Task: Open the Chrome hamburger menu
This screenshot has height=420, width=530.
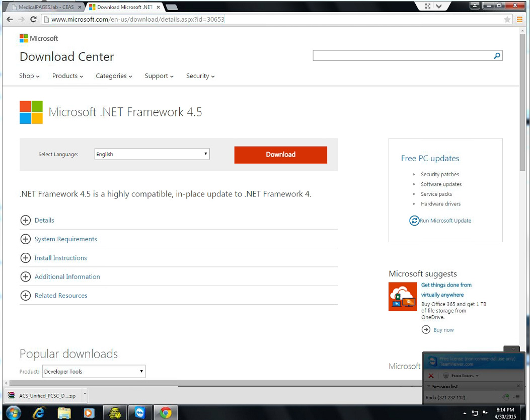Action: (519, 20)
